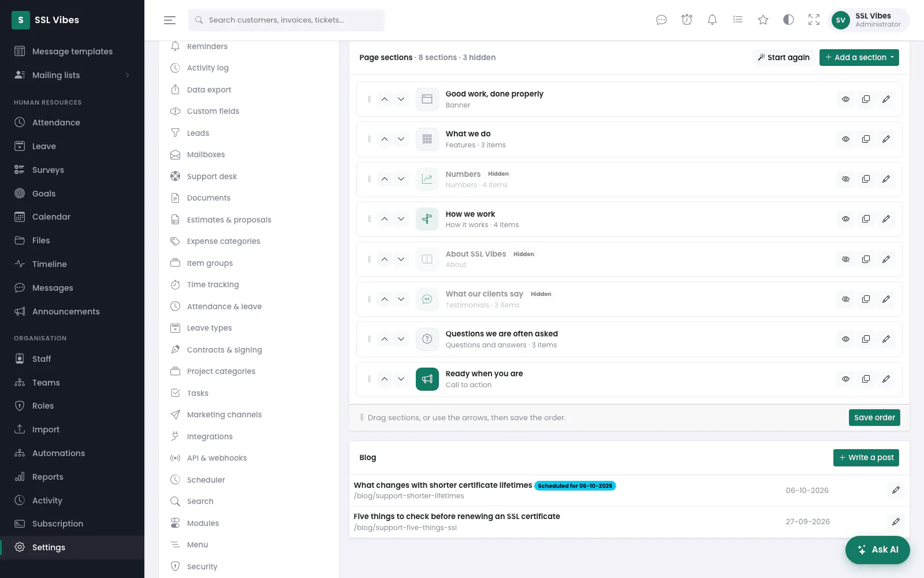Open the 'Add a section' dropdown
924x578 pixels.
click(859, 57)
